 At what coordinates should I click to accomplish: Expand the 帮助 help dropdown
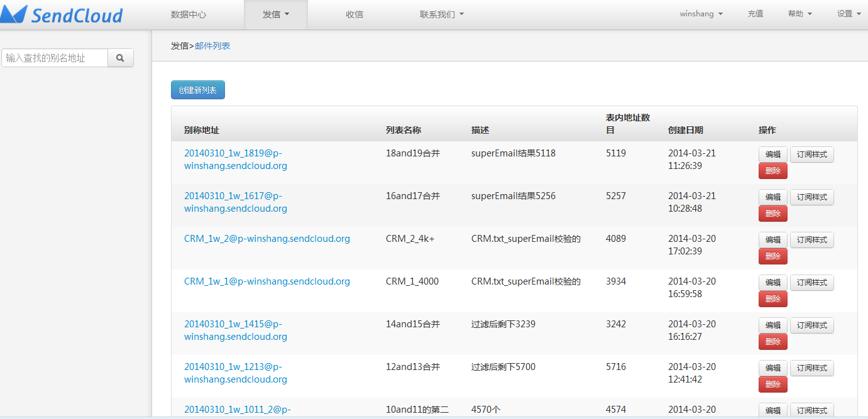[x=799, y=14]
